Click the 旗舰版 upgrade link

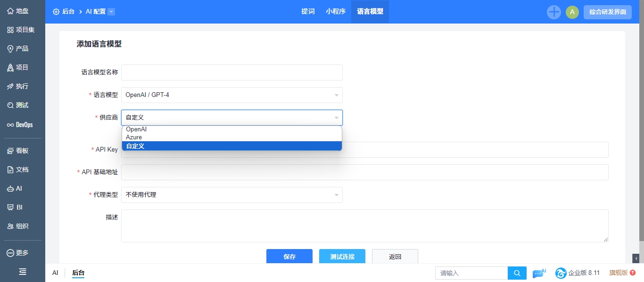click(x=622, y=273)
